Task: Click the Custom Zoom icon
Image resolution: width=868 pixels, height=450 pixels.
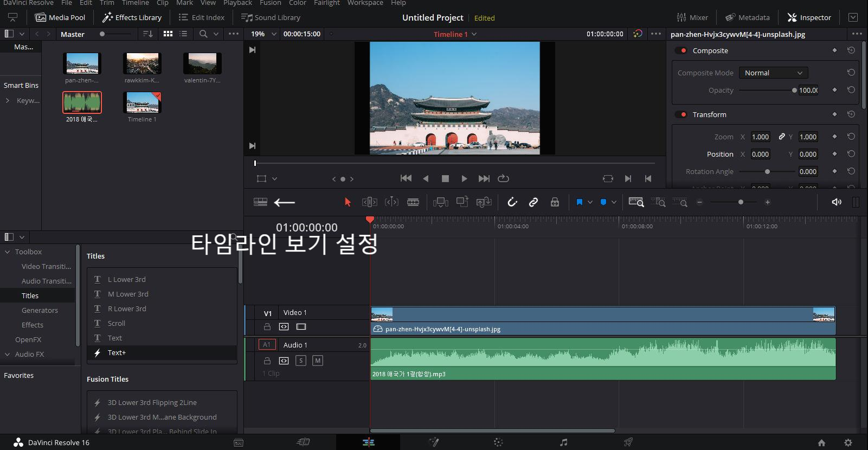Action: (680, 202)
